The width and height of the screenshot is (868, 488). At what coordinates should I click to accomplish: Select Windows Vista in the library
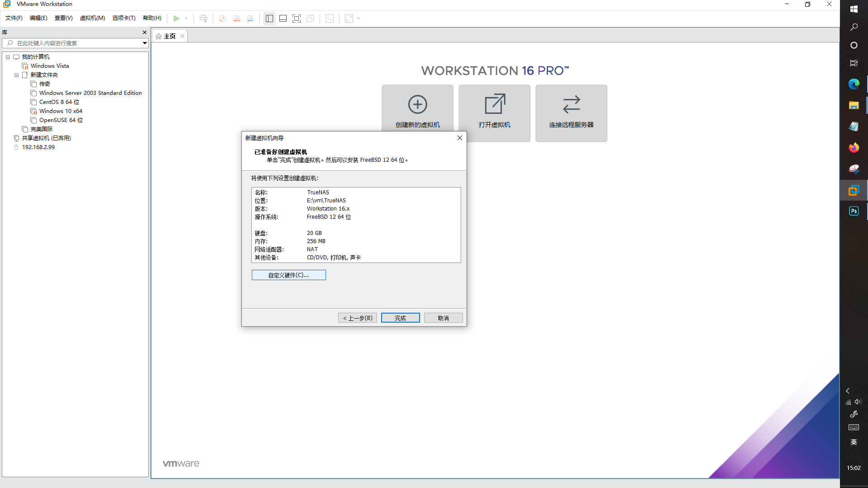50,66
